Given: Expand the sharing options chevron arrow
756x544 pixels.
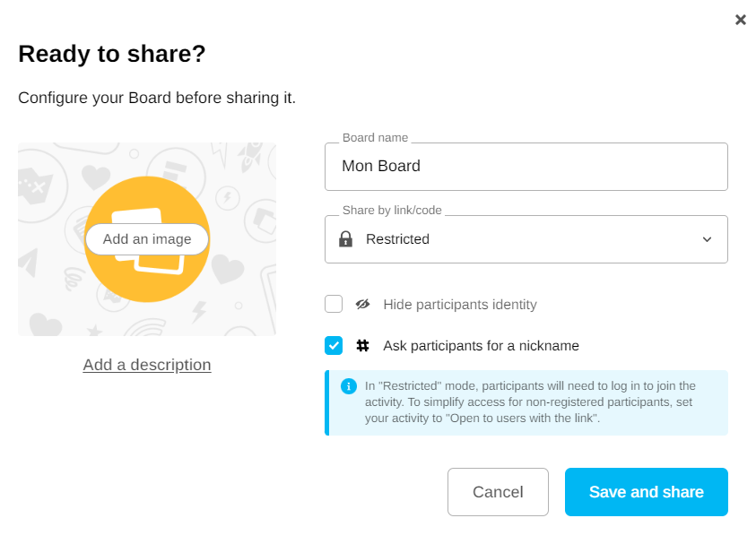Looking at the screenshot, I should 707,239.
